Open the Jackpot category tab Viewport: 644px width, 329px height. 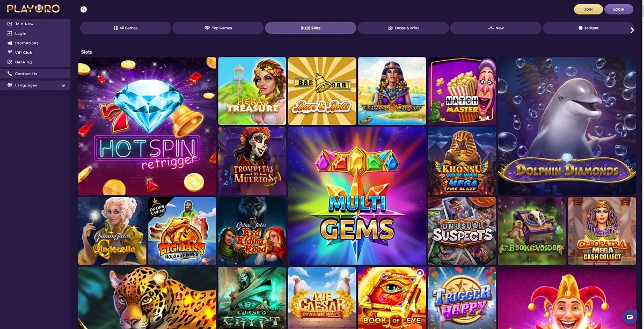tap(588, 28)
